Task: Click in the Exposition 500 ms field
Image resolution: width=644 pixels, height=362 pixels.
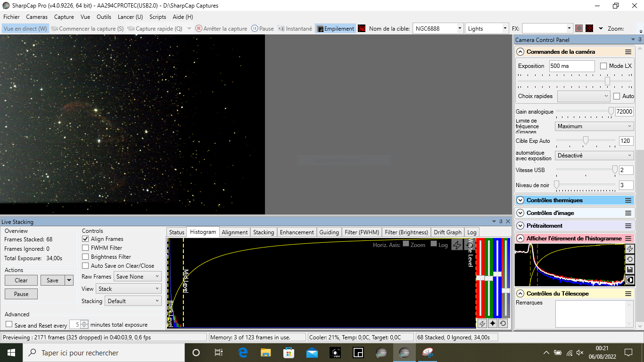Action: (572, 66)
